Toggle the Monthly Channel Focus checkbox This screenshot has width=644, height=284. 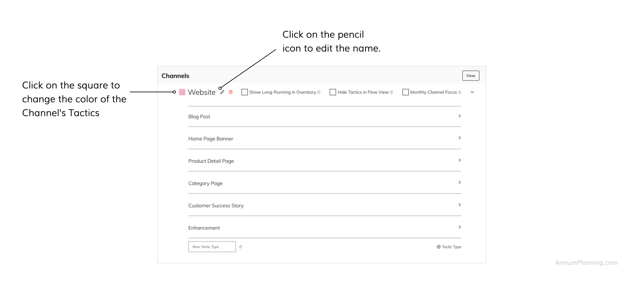tap(406, 92)
